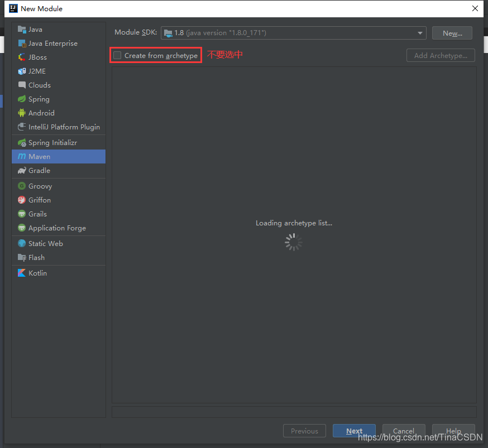Select the Gradle elephant icon

pyautogui.click(x=22, y=170)
